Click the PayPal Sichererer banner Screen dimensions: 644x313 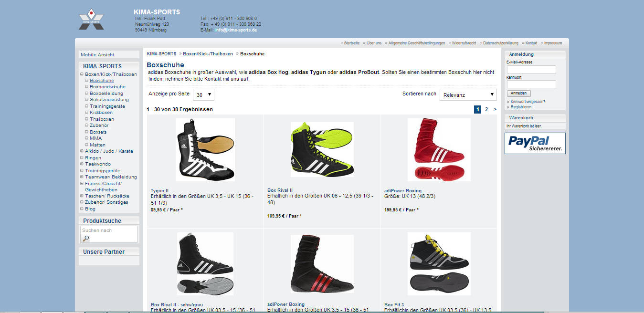pyautogui.click(x=535, y=143)
